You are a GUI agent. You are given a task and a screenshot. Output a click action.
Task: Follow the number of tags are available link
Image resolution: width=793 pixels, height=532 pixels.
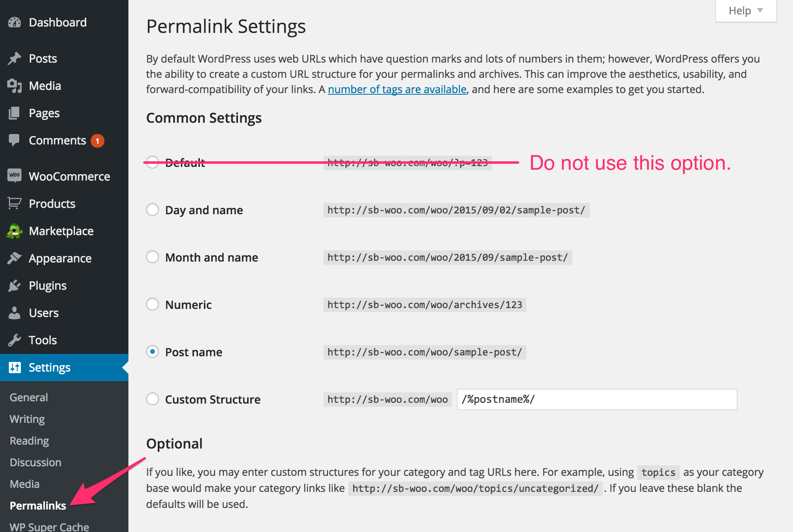(397, 89)
